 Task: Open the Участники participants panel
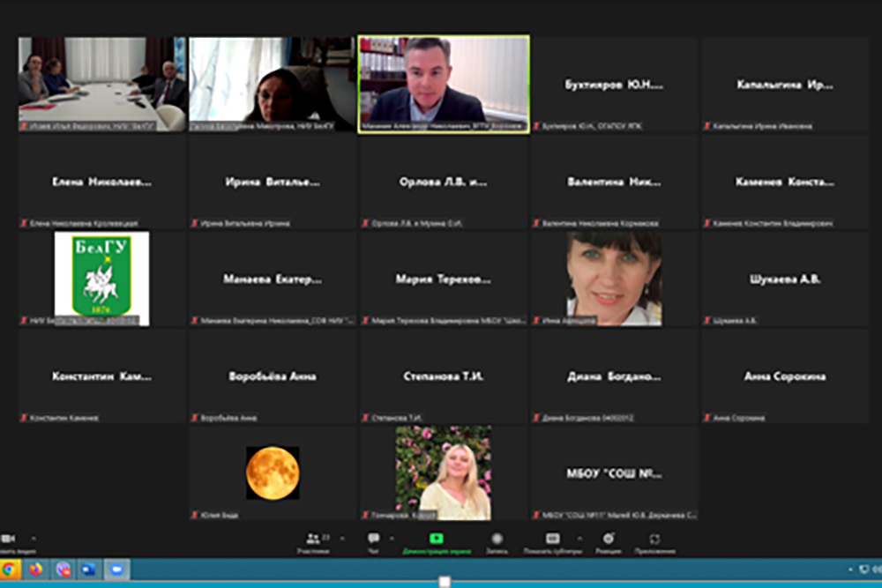coord(313,540)
